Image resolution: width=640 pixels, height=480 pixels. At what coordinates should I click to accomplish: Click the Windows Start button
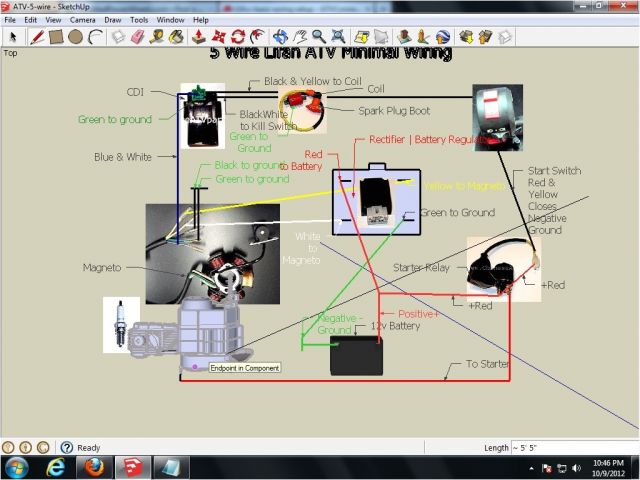coord(18,467)
